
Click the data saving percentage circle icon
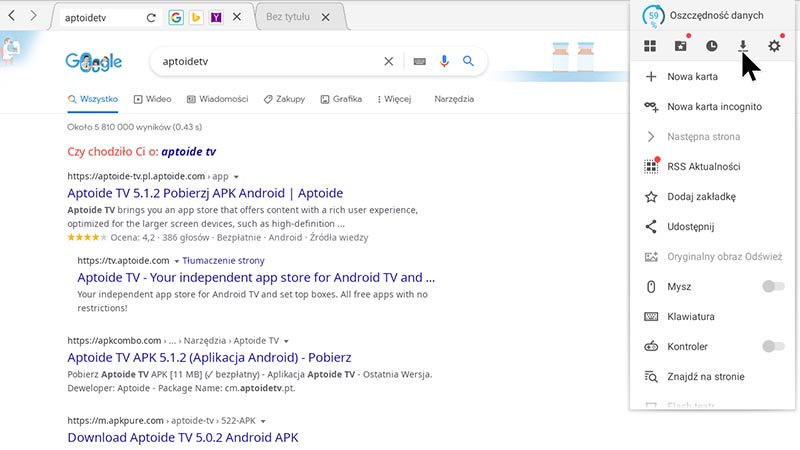tap(653, 16)
